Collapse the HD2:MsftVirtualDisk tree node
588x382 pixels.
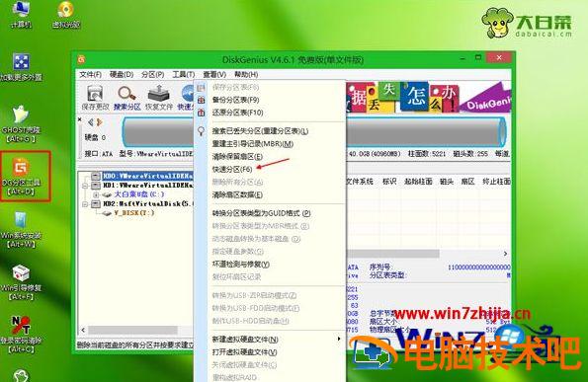[x=85, y=204]
